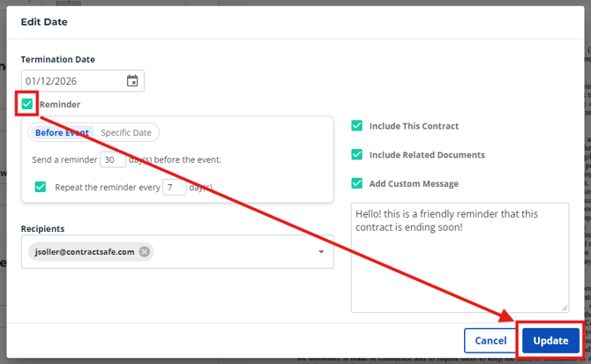Click the Reminder label text
This screenshot has width=591, height=364.
point(61,104)
